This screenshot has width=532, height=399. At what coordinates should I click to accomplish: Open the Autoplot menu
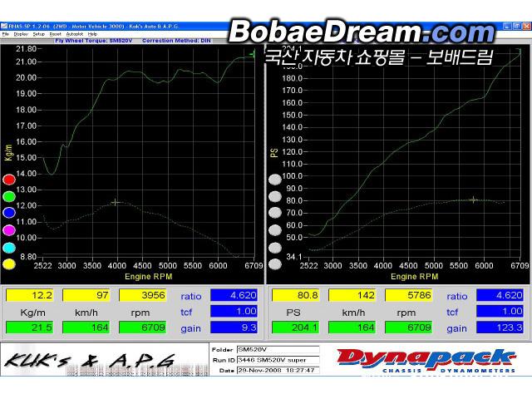click(75, 34)
